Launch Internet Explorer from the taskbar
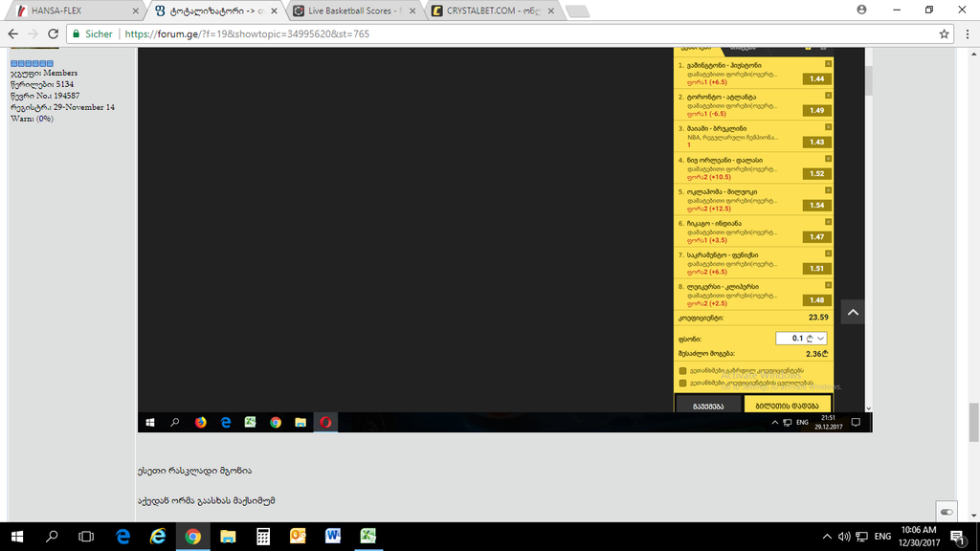The width and height of the screenshot is (980, 551). (x=158, y=537)
